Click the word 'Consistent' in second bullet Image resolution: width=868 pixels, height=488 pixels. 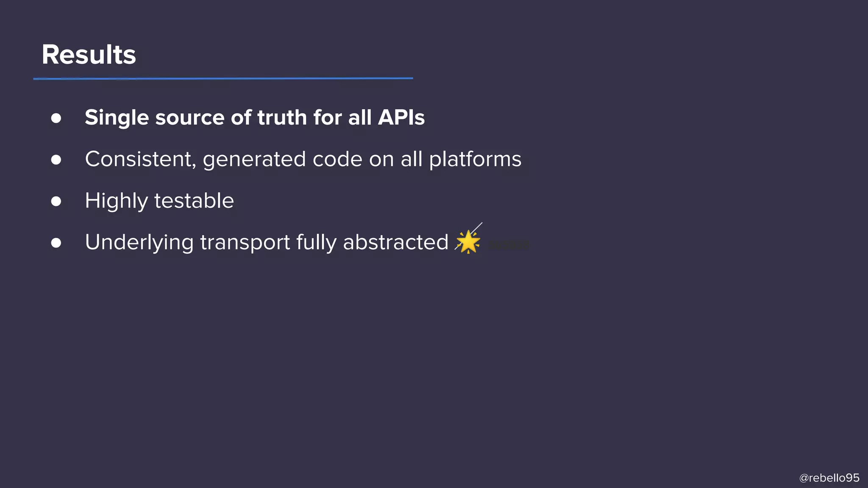140,160
